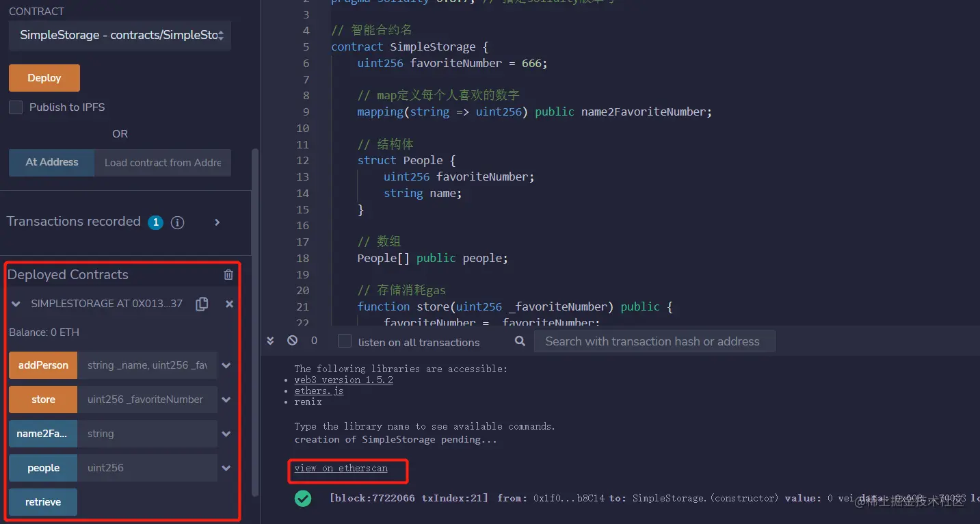This screenshot has width=980, height=524.
Task: Focus the name2FavoriteNumber string input
Action: pos(147,434)
